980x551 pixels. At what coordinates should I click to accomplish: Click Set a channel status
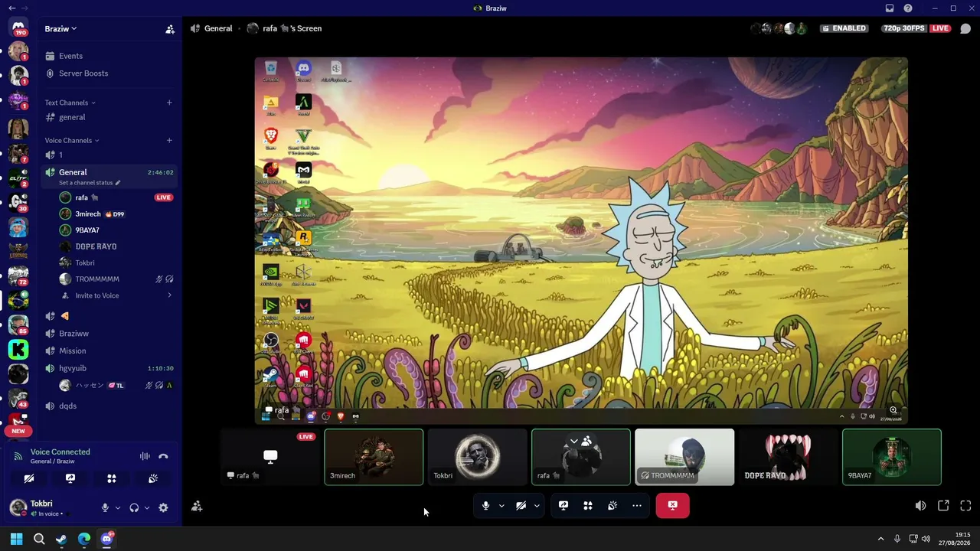90,183
